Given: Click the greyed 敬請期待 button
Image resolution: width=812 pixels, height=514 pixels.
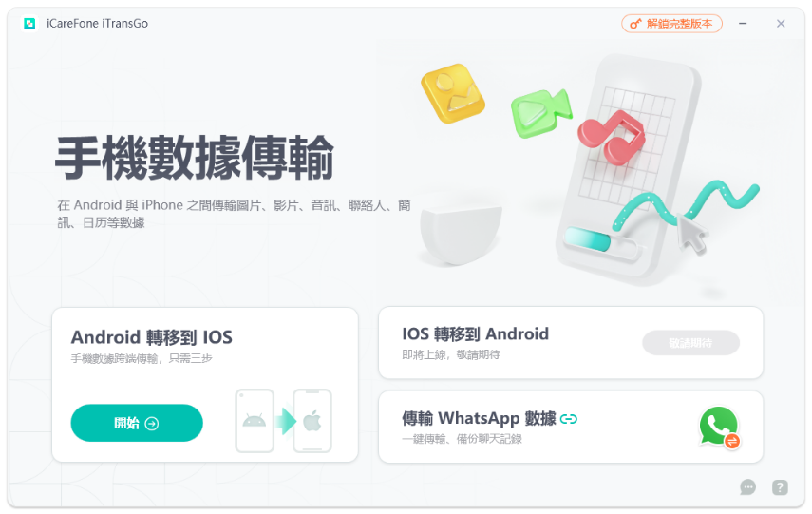Looking at the screenshot, I should 690,342.
